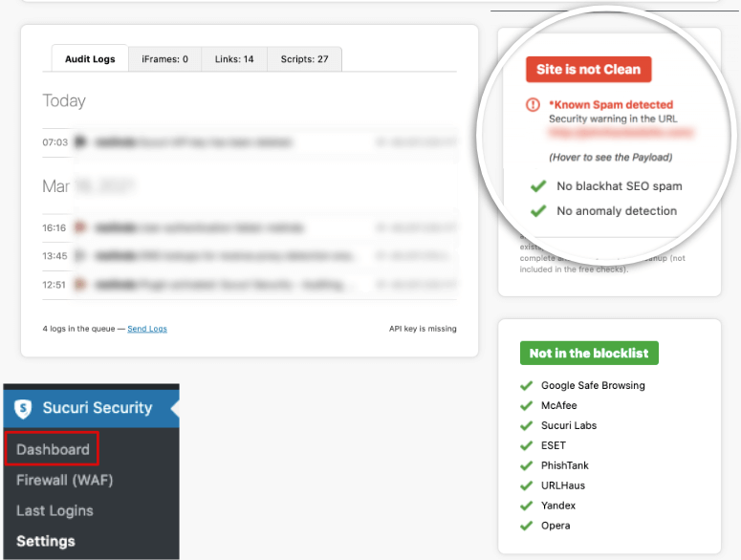Open the Scripts: 27 tab
The image size is (741, 560).
pyautogui.click(x=304, y=59)
